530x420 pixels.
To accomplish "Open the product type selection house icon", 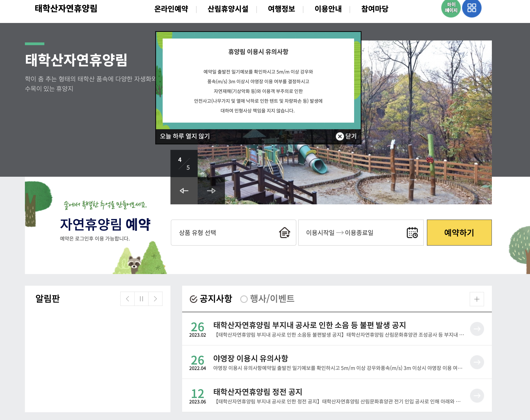I will (x=285, y=232).
